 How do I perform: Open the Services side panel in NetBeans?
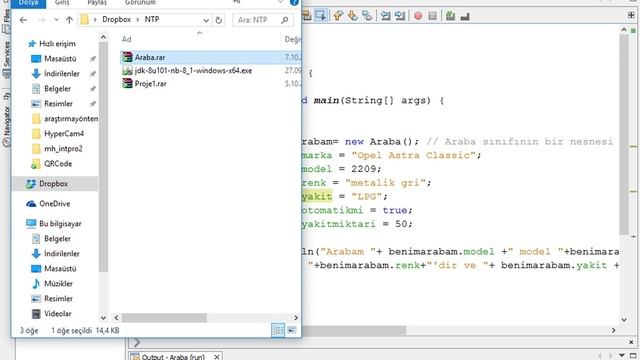click(7, 59)
